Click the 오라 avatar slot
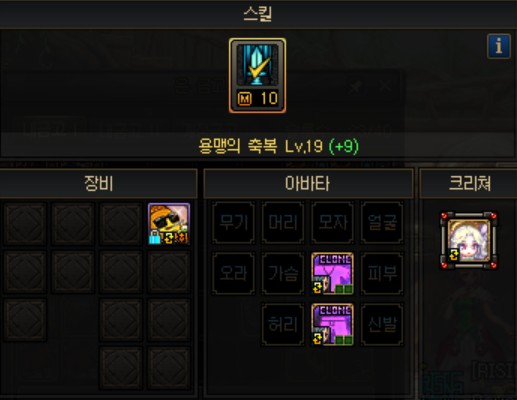The image size is (517, 400). 233,274
